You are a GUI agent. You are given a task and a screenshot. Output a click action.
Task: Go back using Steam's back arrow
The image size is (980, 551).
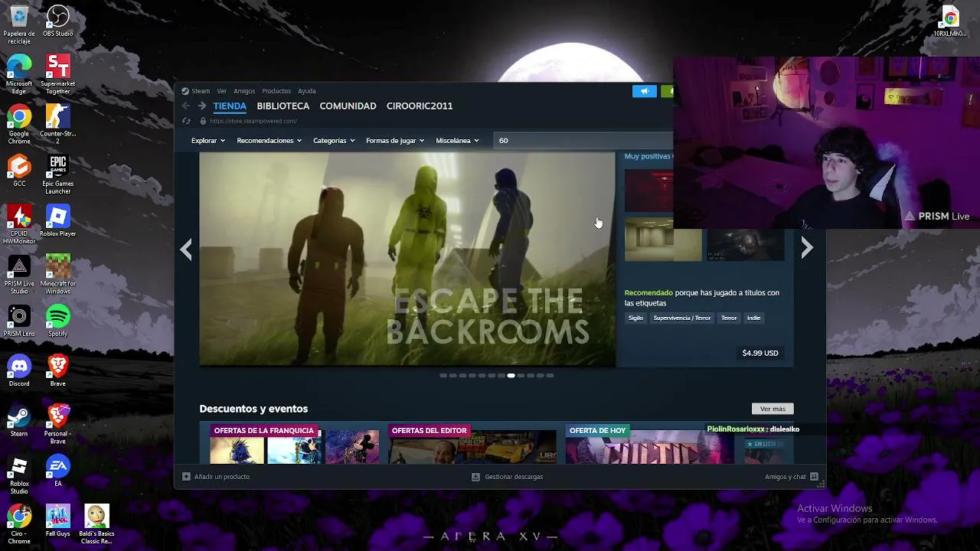pos(186,106)
